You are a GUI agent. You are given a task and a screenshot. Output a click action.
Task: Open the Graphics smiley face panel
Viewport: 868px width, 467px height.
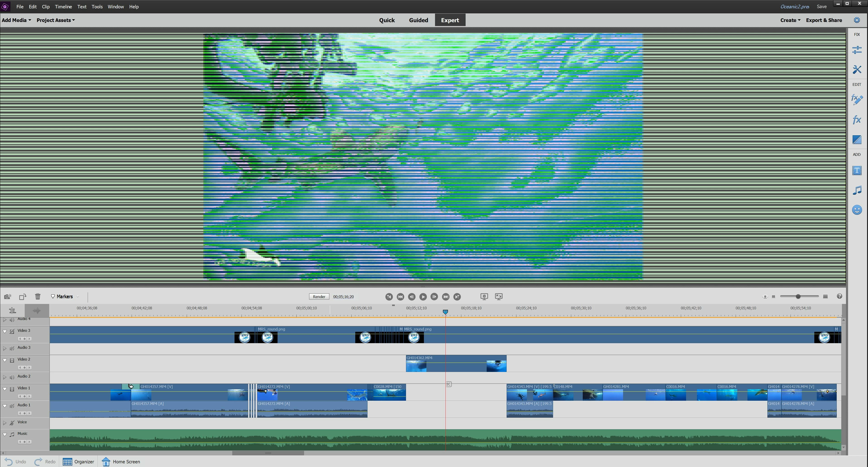click(856, 210)
